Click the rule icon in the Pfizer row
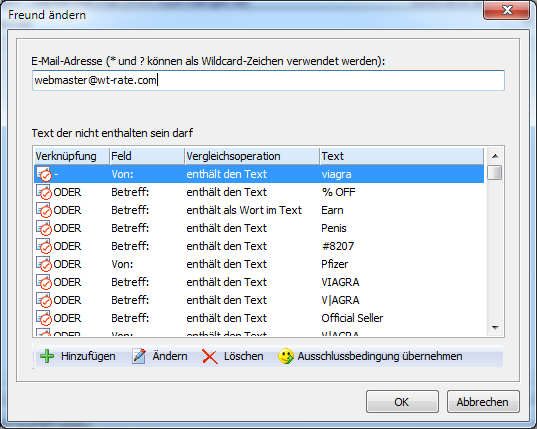 pyautogui.click(x=44, y=264)
